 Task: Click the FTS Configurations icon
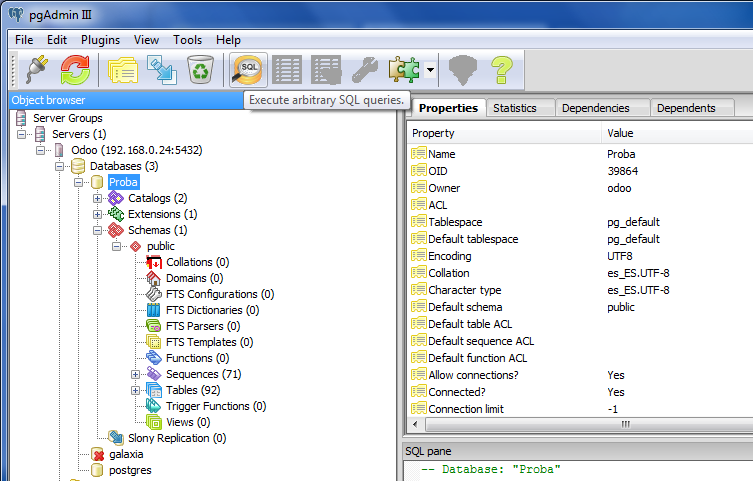154,294
